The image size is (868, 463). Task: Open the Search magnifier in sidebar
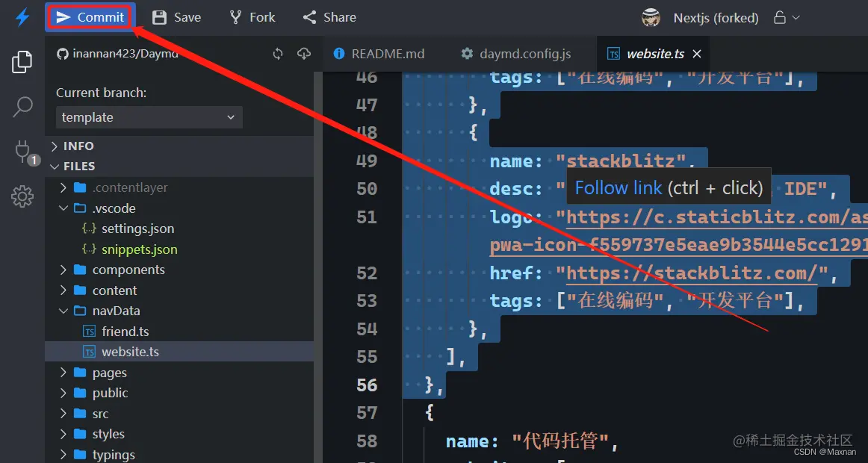22,106
